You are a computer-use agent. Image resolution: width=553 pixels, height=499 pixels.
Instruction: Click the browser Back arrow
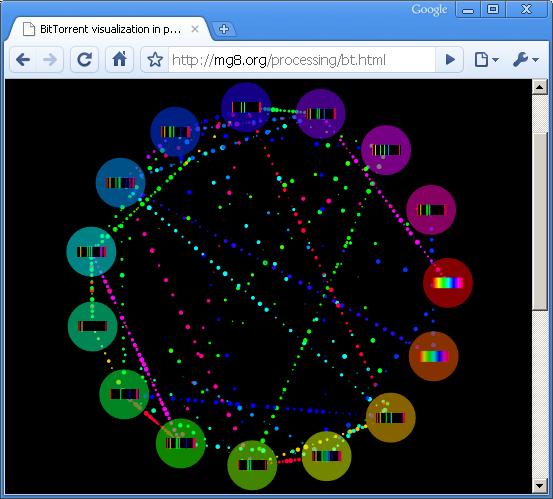tap(23, 60)
